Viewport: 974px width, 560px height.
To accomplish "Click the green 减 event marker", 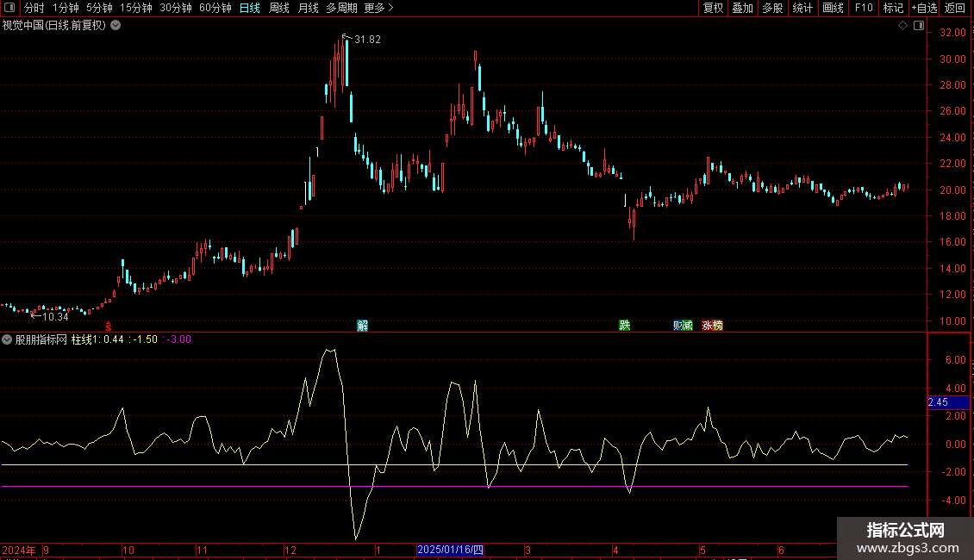I will tap(688, 326).
